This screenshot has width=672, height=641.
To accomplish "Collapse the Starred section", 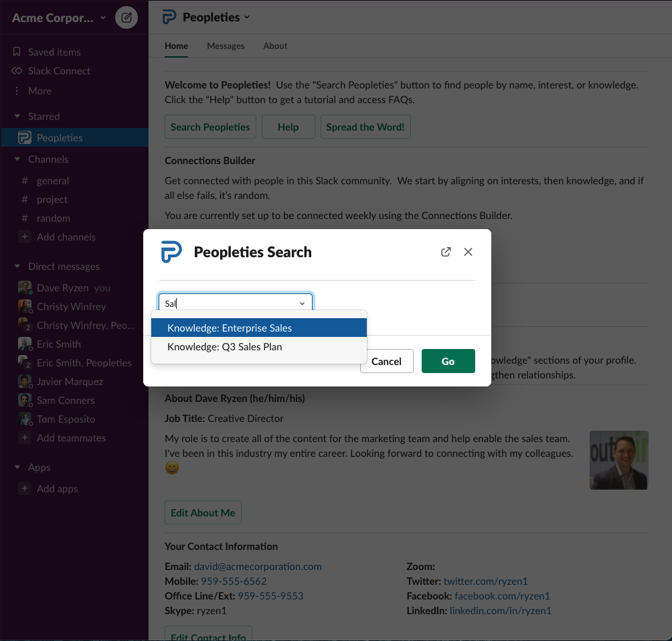I will 17,116.
